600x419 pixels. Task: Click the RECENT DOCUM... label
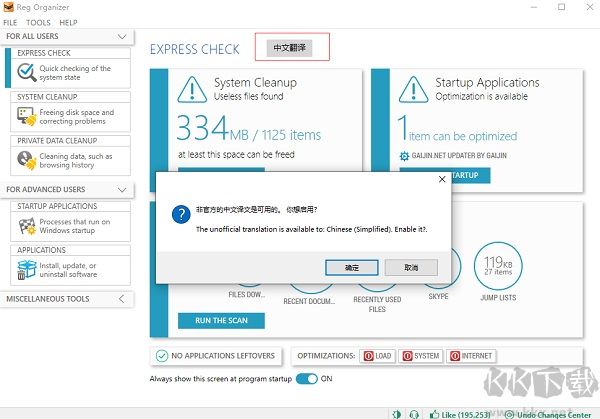(309, 302)
